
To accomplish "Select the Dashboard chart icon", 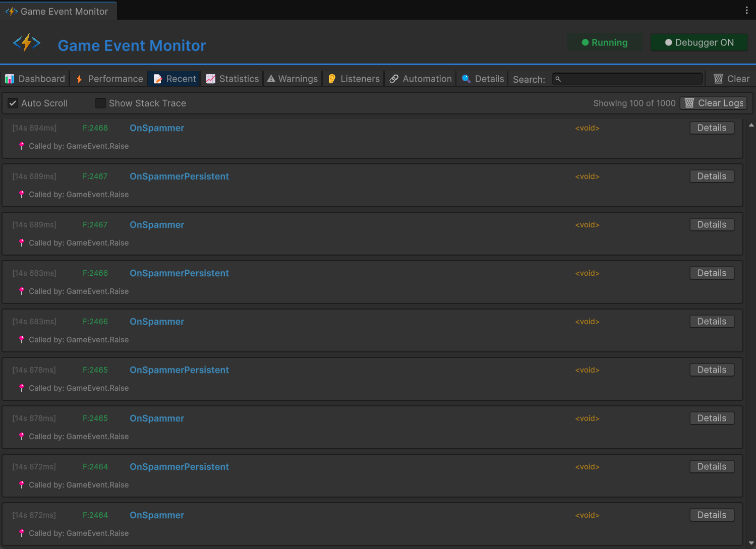I will point(10,79).
